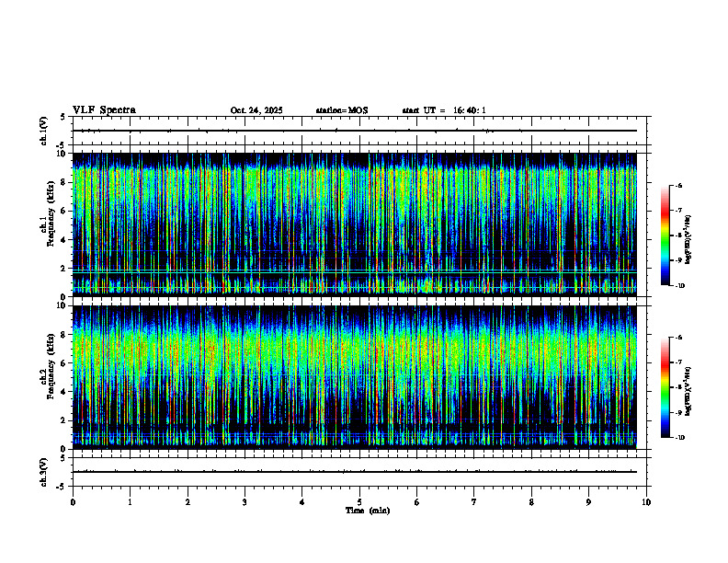Select the "start UT = 16:40: 1" text
This screenshot has width=728, height=563.
444,110
